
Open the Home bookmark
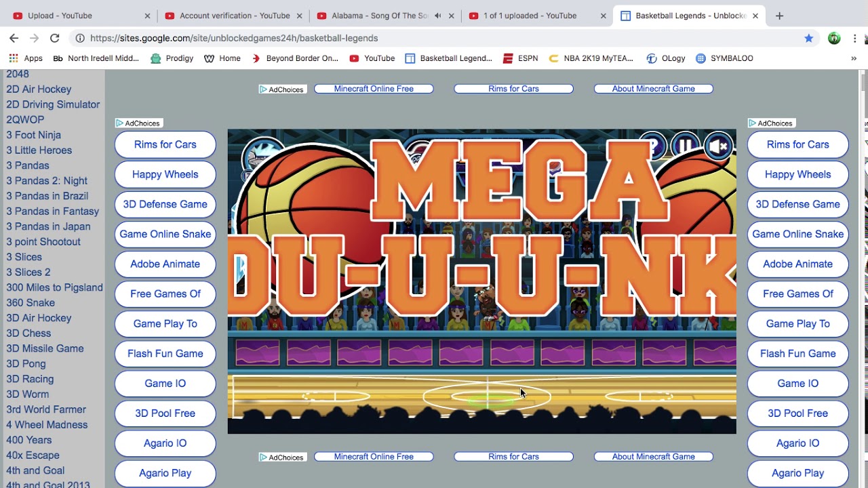[222, 58]
